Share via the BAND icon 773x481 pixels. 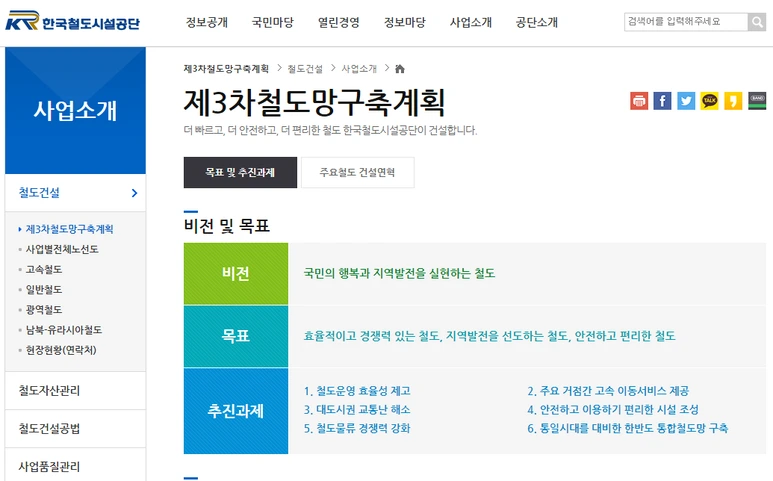[x=757, y=101]
